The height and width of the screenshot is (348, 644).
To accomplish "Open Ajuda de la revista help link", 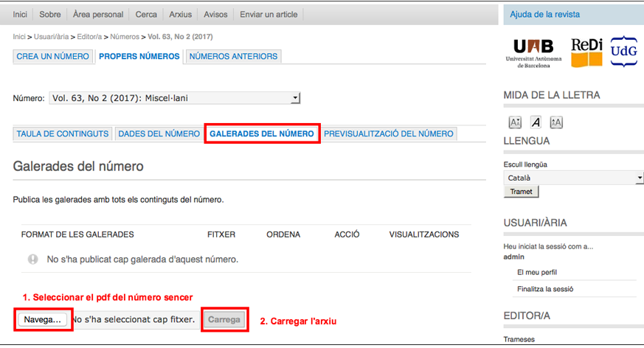I will tap(545, 14).
